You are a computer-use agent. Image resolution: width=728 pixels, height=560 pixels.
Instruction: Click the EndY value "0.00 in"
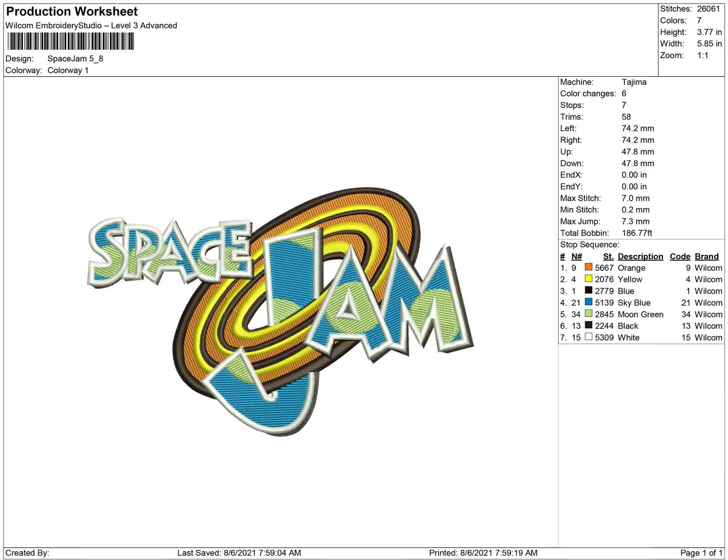coord(634,187)
